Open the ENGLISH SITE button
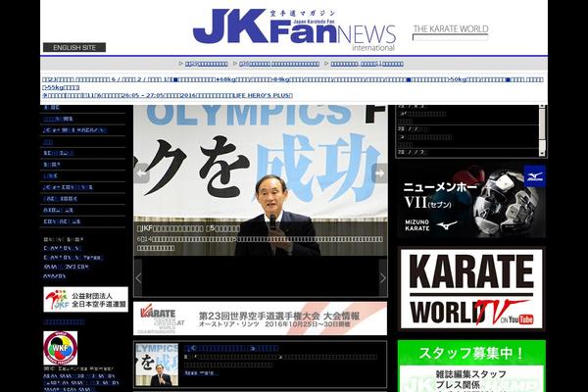The height and width of the screenshot is (392, 588). (x=74, y=48)
